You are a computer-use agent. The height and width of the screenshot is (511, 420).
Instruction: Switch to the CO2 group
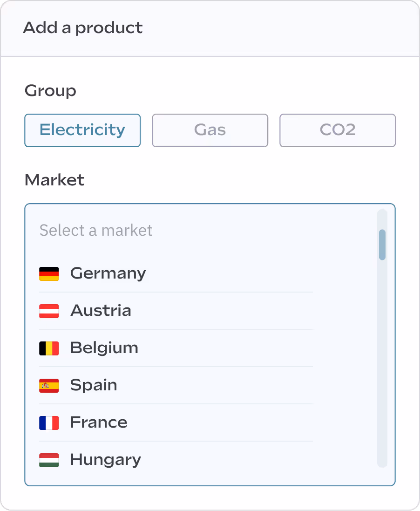[x=337, y=130]
